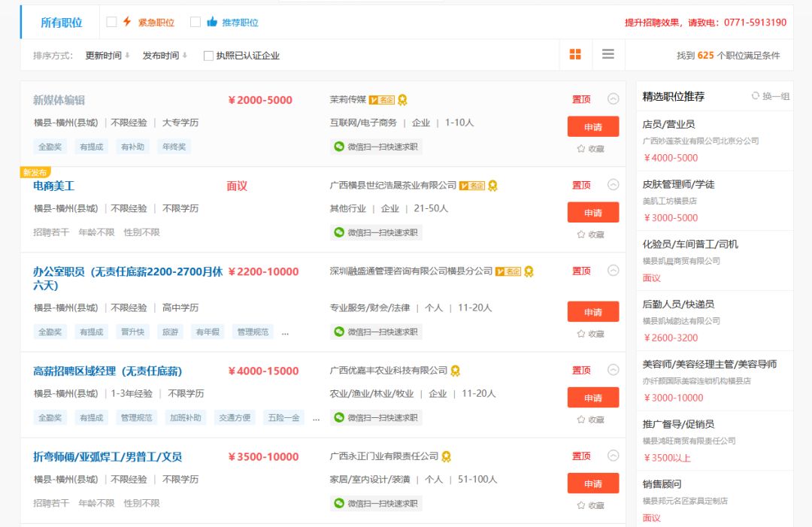The height and width of the screenshot is (527, 812).
Task: Apply to 折弯师傅 with 申请 button
Action: (593, 483)
